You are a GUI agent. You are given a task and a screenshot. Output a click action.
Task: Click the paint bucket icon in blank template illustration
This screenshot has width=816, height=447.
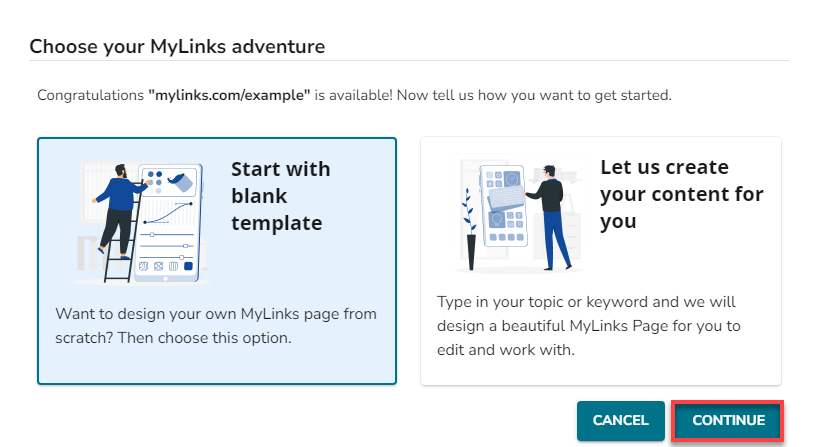178,180
